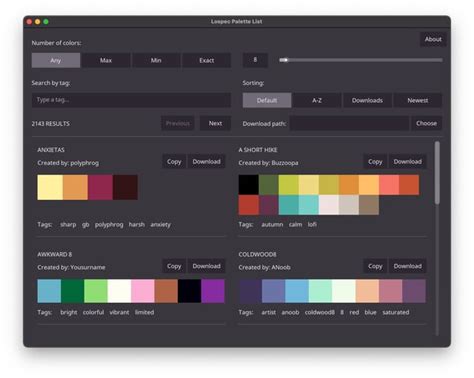This screenshot has height=378, width=474.
Task: Click the number of colors value field
Action: 255,60
